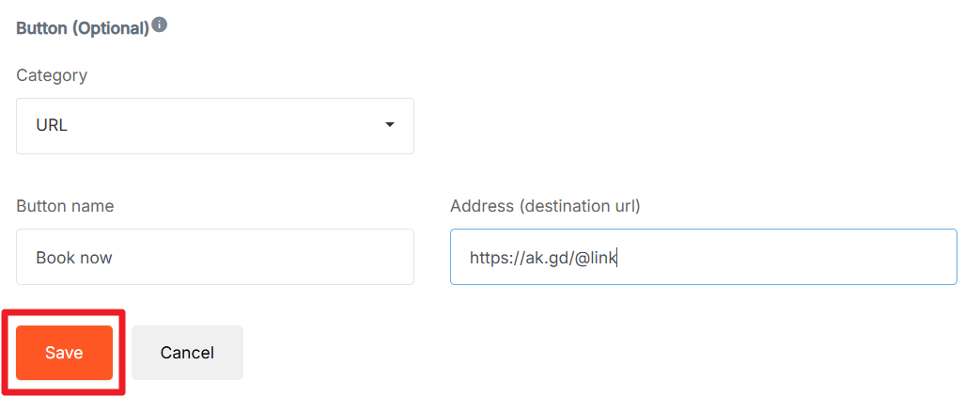Viewport: 980px width, 397px height.
Task: Select the URL value text in Category
Action: point(52,125)
